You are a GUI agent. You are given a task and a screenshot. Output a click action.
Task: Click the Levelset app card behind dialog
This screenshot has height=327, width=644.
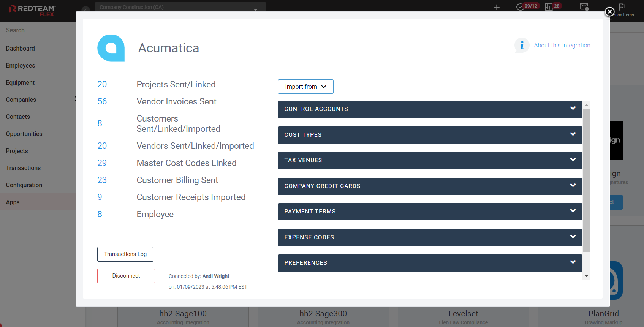pos(463,317)
